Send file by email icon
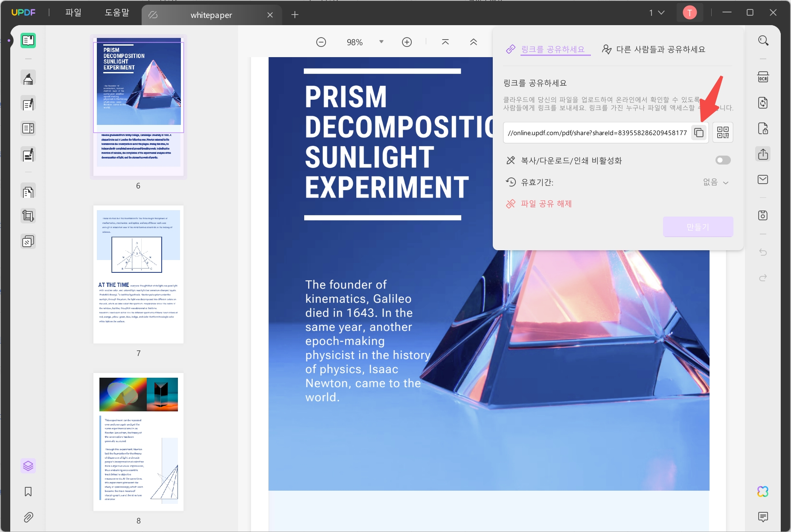Image resolution: width=791 pixels, height=532 pixels. pyautogui.click(x=763, y=179)
